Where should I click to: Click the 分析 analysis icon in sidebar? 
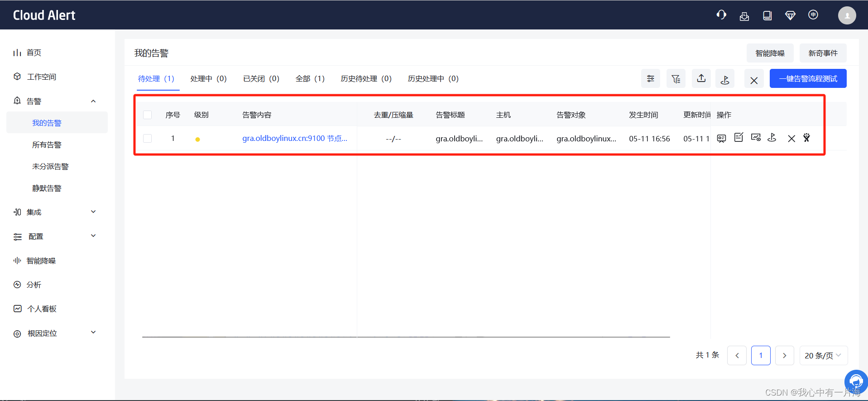[x=17, y=285]
